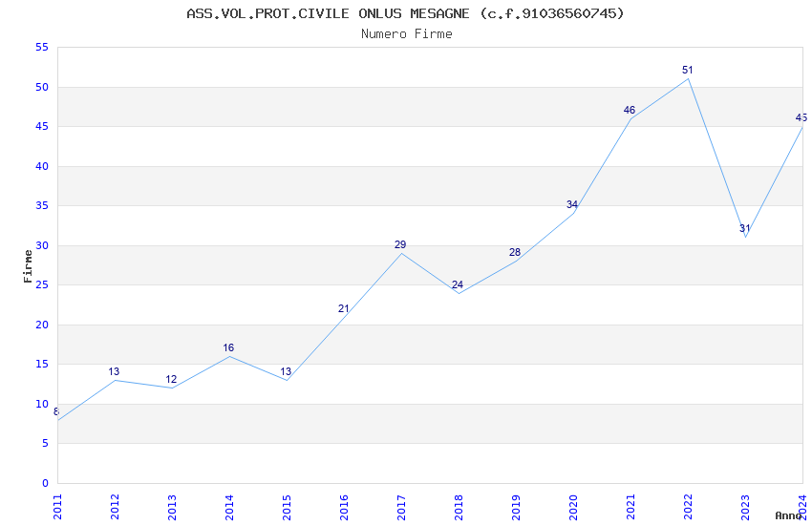The image size is (812, 525).
Task: Click the x-axis year 2012
Action: (115, 507)
